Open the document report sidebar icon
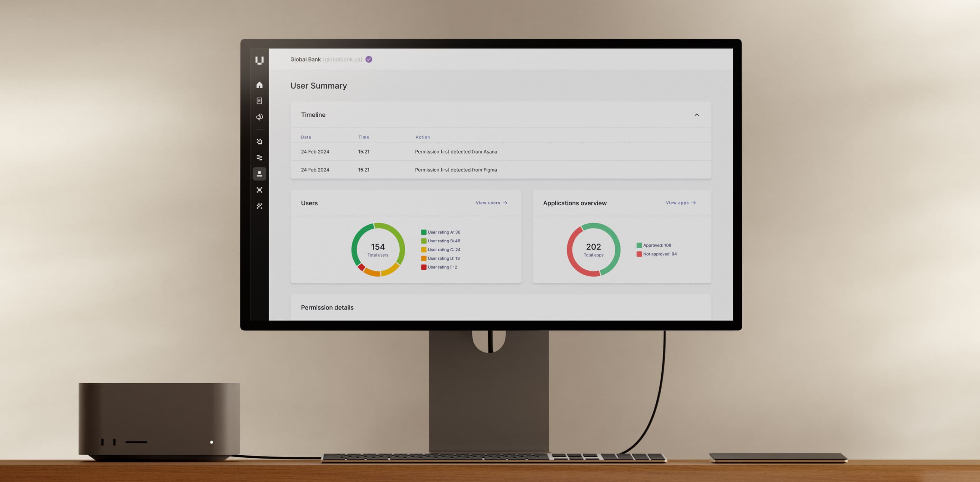 pos(260,101)
